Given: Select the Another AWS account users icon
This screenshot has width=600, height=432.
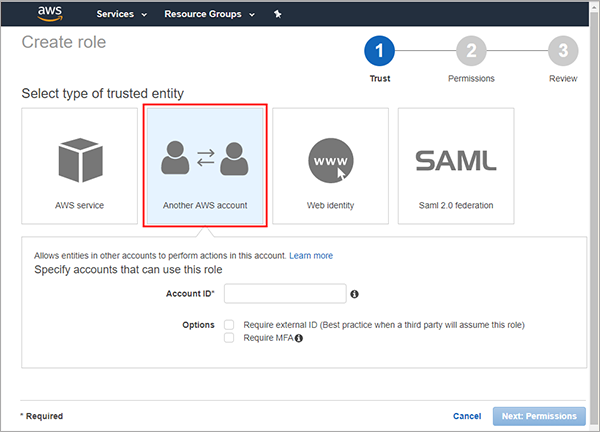Looking at the screenshot, I should click(x=205, y=158).
